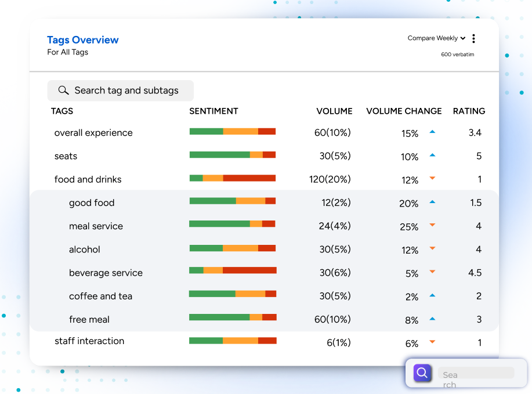The height and width of the screenshot is (394, 532).
Task: Open the Compare Weekly dropdown
Action: pos(436,38)
